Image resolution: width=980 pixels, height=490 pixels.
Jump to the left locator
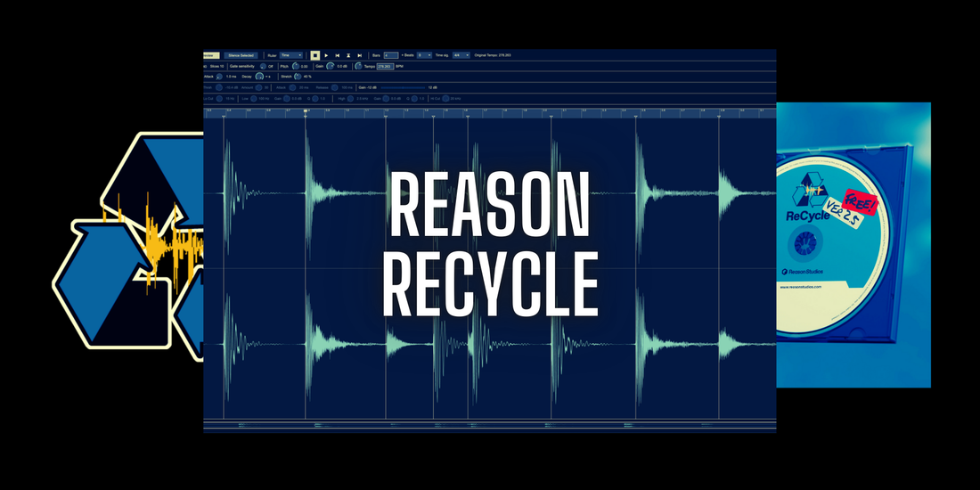[338, 55]
